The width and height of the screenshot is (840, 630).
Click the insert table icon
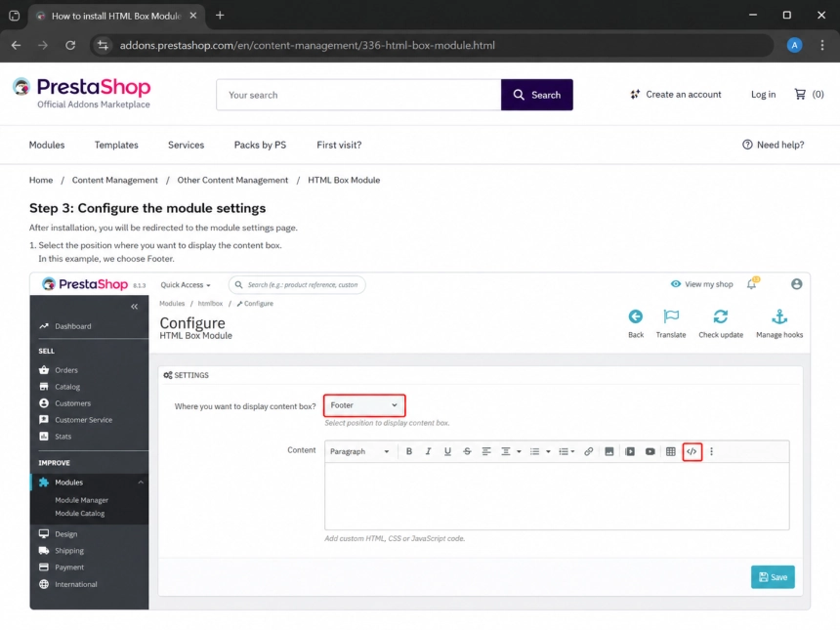point(670,451)
